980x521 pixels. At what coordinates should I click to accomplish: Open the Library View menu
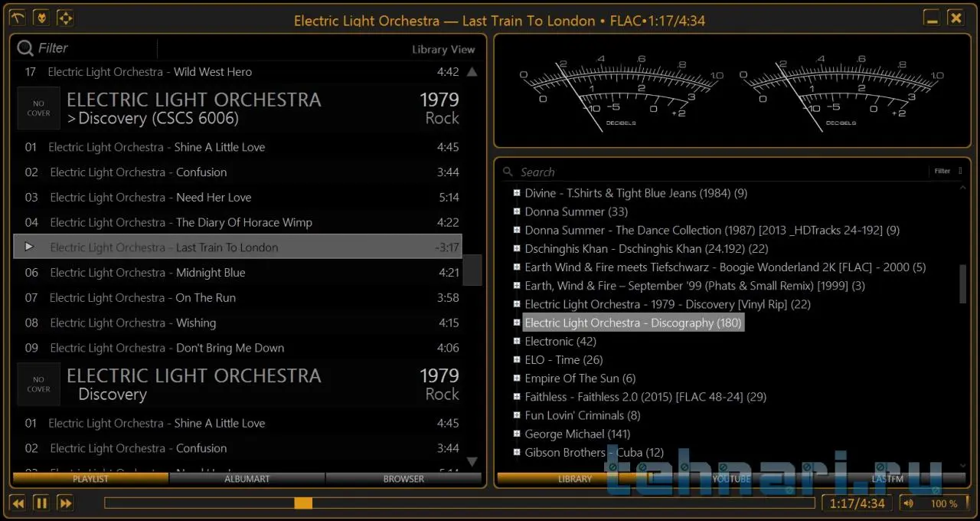443,49
